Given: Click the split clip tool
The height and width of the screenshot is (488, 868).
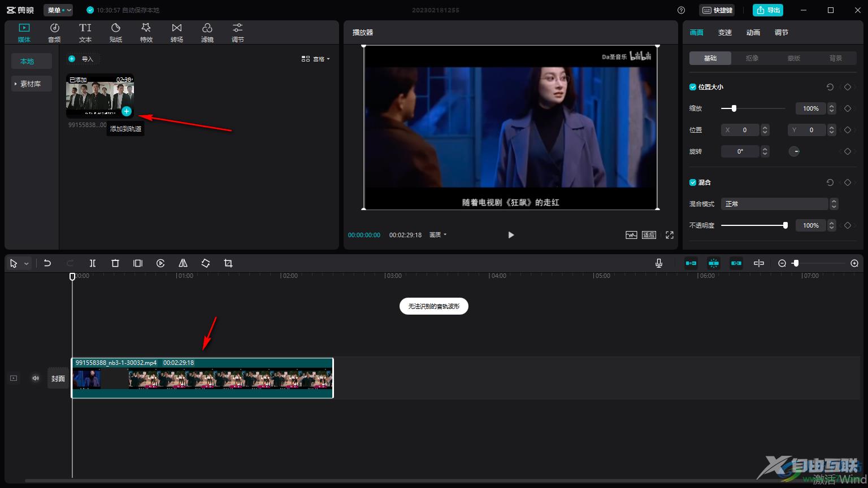Looking at the screenshot, I should click(x=93, y=263).
